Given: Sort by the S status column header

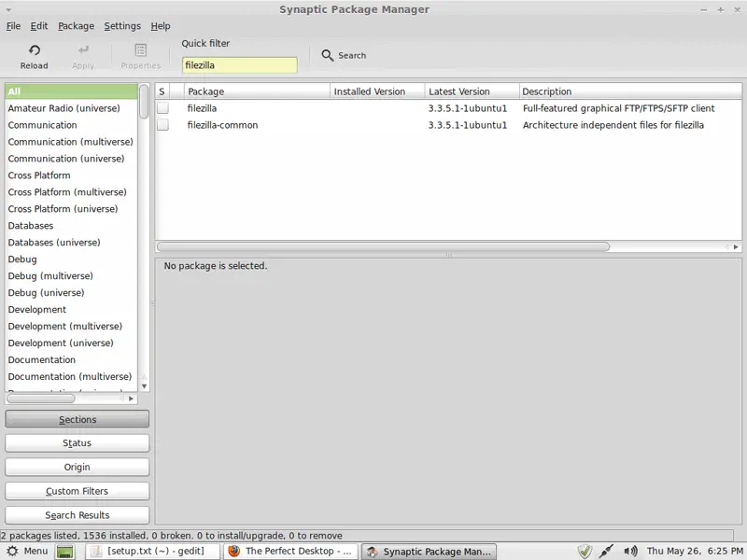Looking at the screenshot, I should coord(162,91).
